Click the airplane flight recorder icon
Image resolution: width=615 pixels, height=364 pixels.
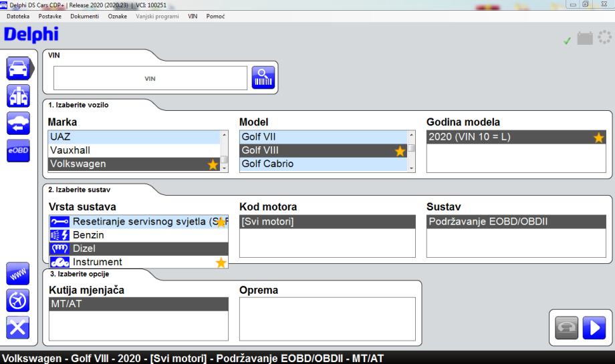point(18,301)
